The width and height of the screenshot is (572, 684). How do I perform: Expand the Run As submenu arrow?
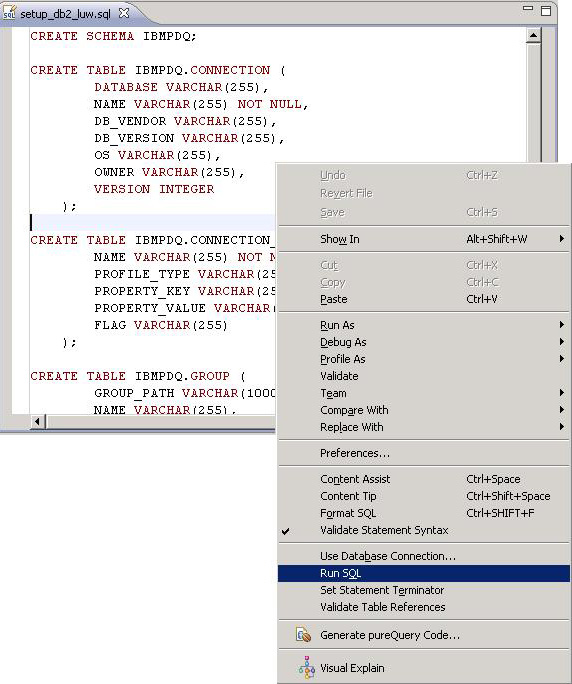[x=562, y=325]
